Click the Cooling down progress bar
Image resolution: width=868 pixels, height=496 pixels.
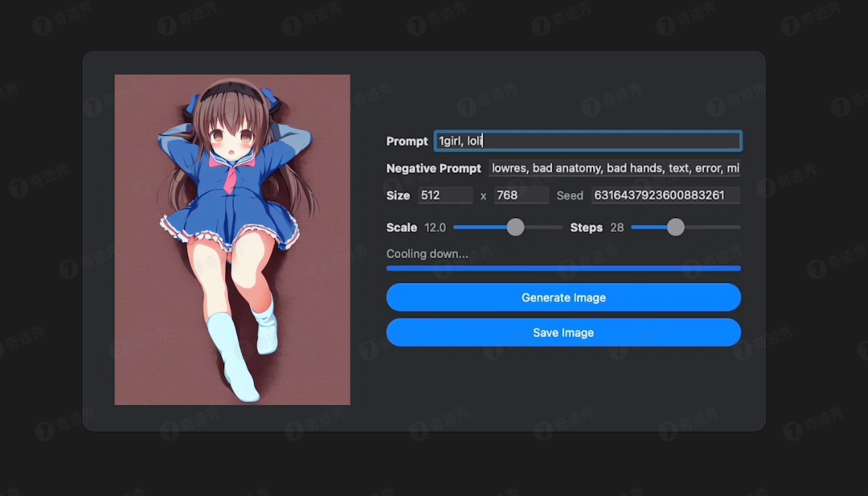click(563, 268)
